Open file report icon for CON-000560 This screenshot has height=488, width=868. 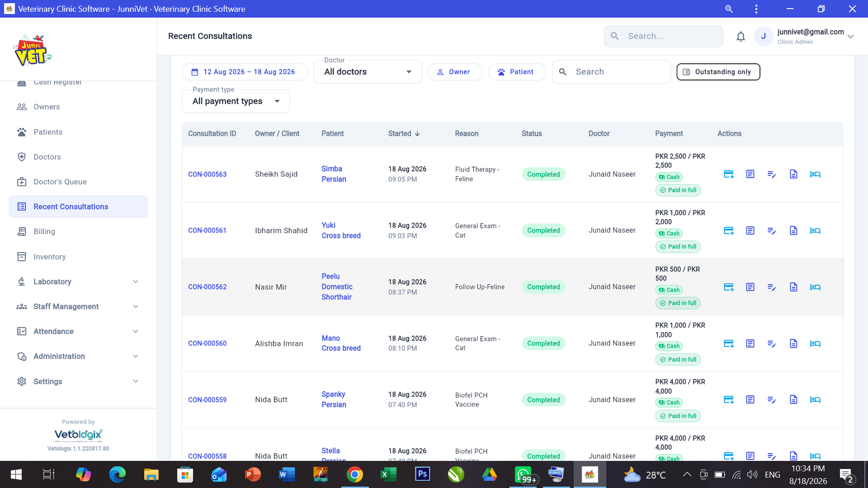point(794,343)
